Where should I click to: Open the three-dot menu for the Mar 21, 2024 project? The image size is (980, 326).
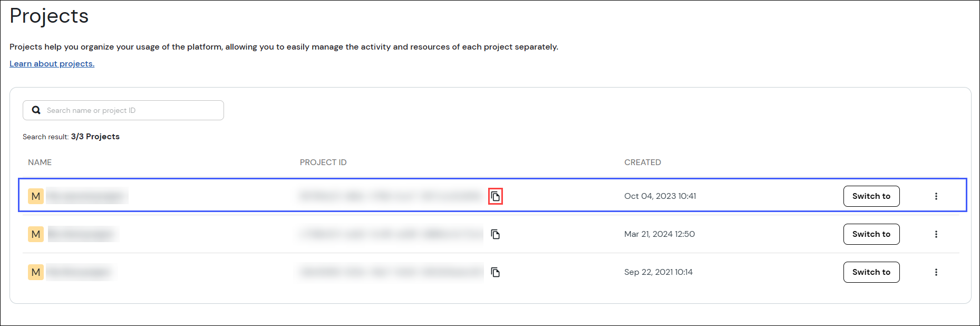pyautogui.click(x=936, y=234)
